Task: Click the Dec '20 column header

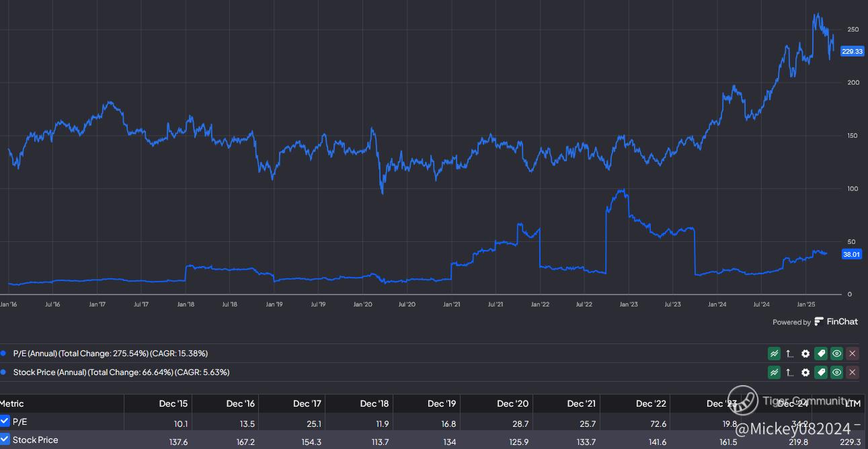Action: [x=512, y=404]
